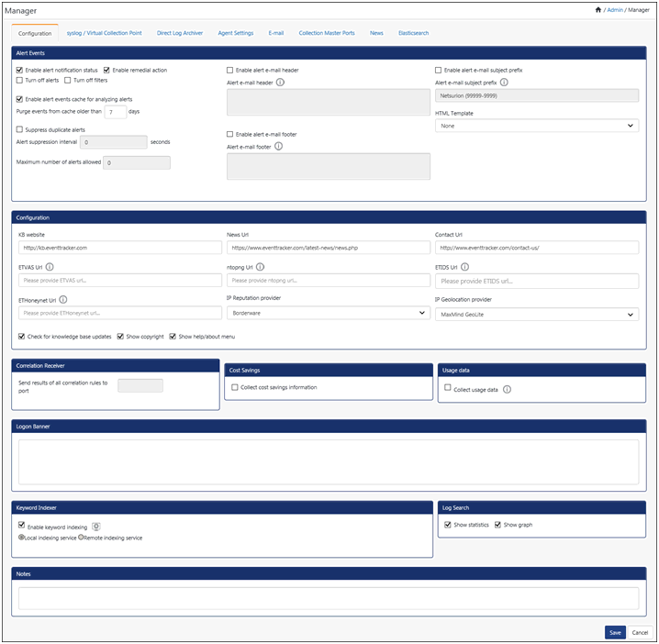Check Collect usage data

tap(448, 387)
